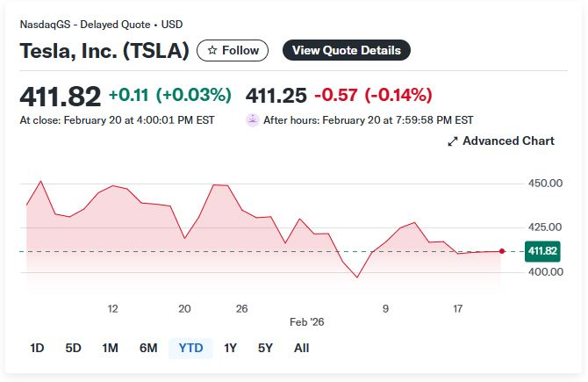
Task: Open View Quote Details
Action: tap(347, 50)
